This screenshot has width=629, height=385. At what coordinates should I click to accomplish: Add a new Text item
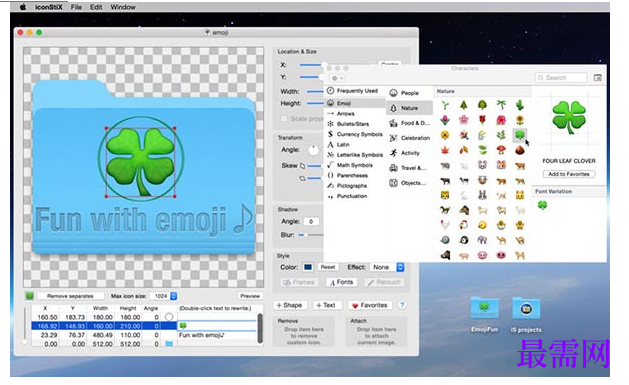point(326,305)
